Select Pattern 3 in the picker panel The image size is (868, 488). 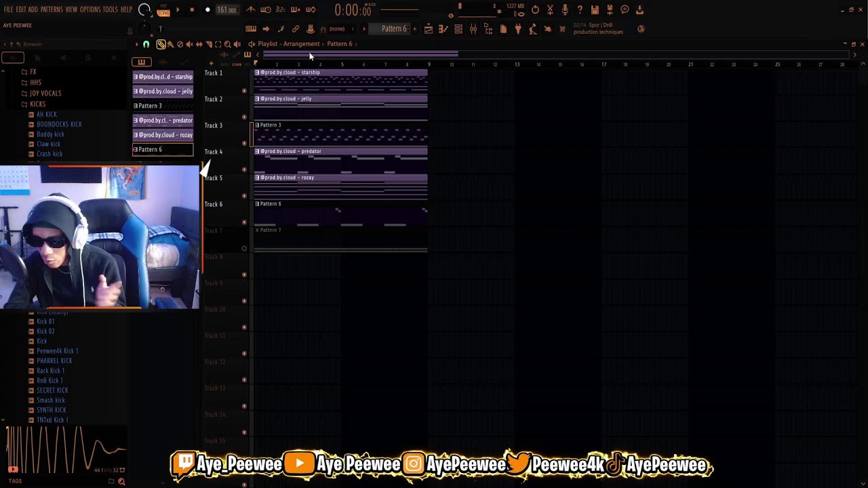tap(163, 106)
